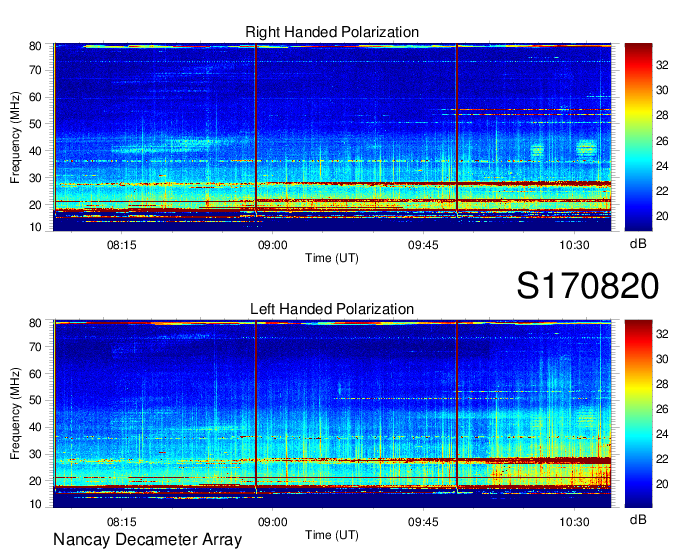680x552 pixels.
Task: Click the red vertical line near 09:00 in top spectrogram
Action: [256, 128]
